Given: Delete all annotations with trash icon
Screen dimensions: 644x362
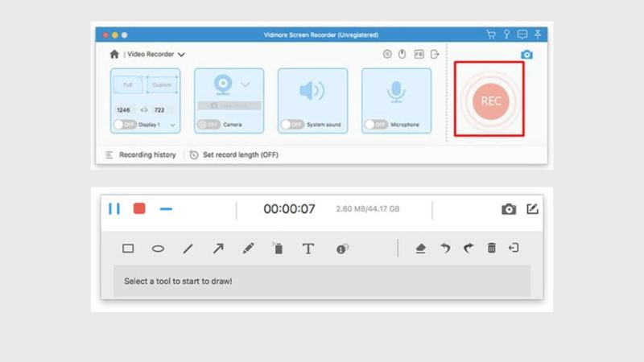Looking at the screenshot, I should pos(491,249).
